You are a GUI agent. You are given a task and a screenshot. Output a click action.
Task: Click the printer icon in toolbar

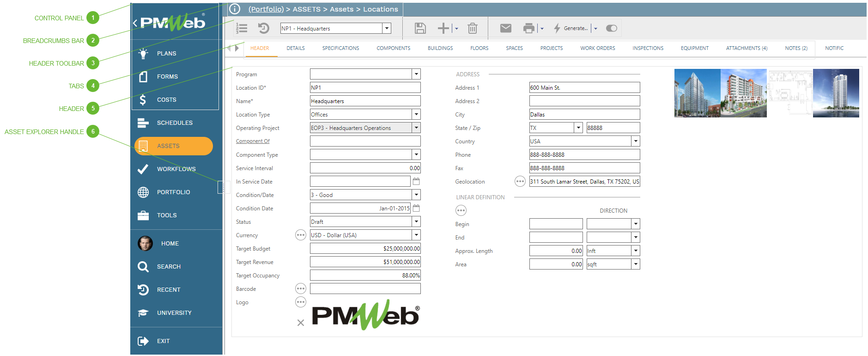pos(528,28)
